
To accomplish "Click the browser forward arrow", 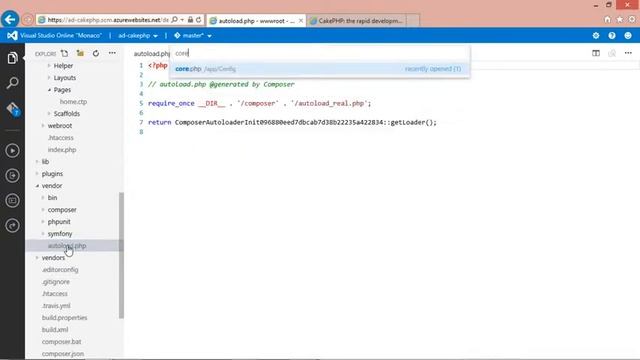I will [27, 20].
